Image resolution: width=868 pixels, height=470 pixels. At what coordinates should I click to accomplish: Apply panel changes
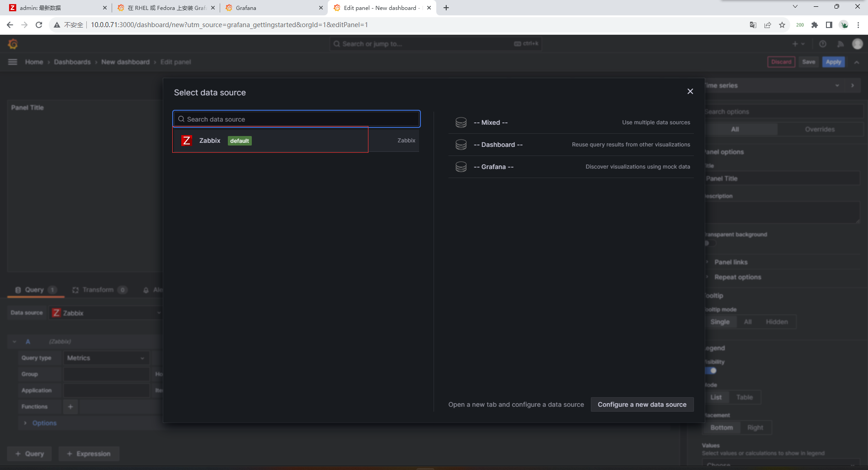click(833, 62)
